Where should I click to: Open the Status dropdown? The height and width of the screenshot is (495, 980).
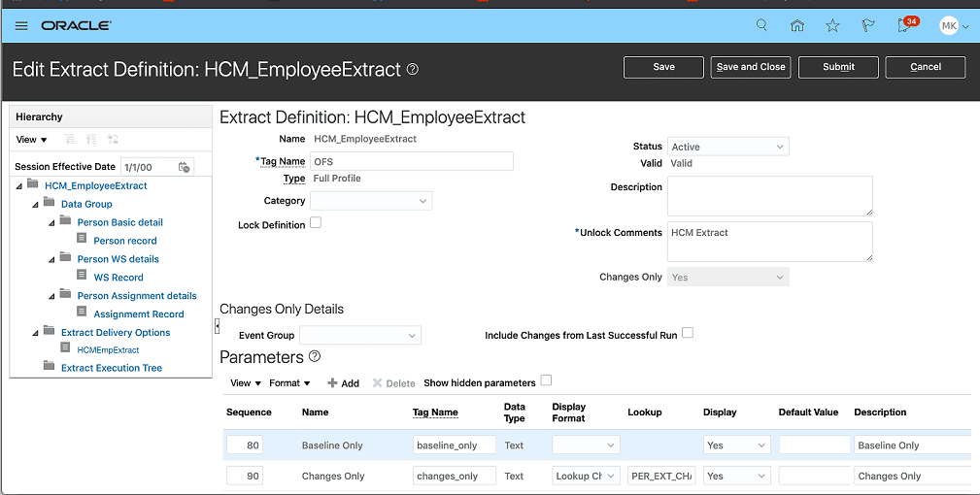(728, 147)
